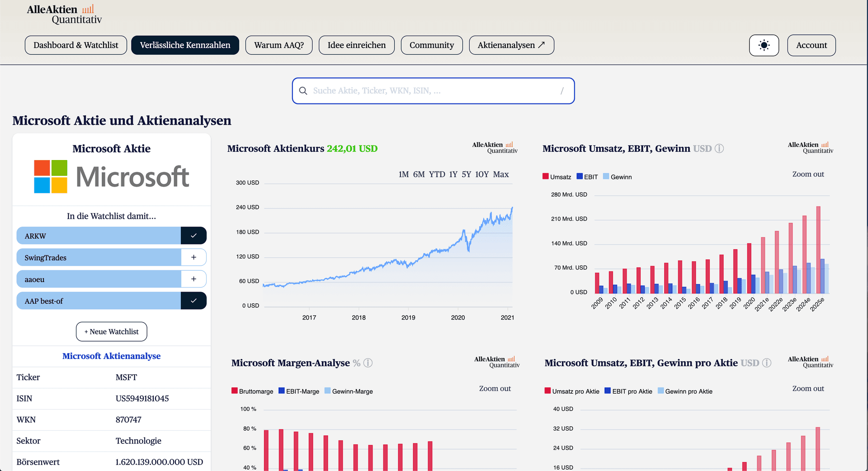Click the magnifier icon in the search bar

pyautogui.click(x=303, y=91)
